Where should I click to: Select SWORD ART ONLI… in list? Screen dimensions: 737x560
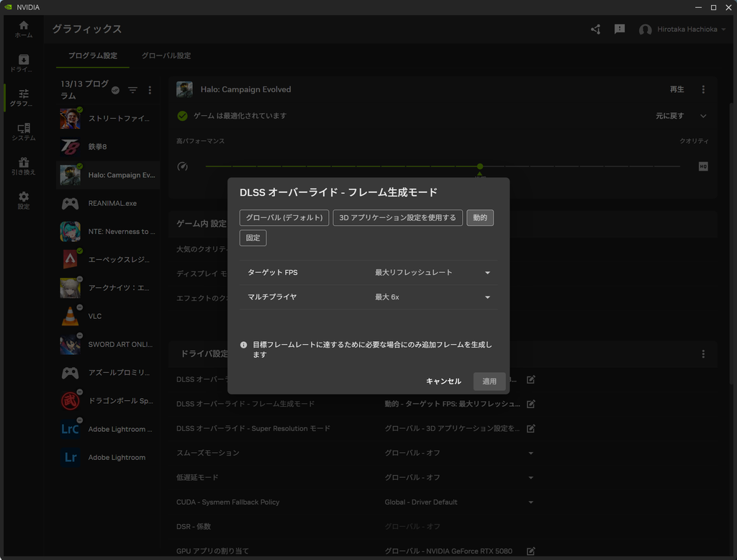(x=108, y=344)
